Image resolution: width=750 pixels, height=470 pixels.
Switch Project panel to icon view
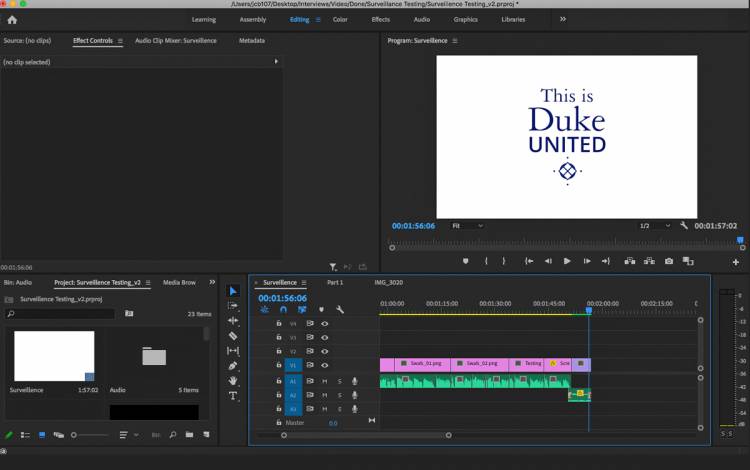click(42, 435)
